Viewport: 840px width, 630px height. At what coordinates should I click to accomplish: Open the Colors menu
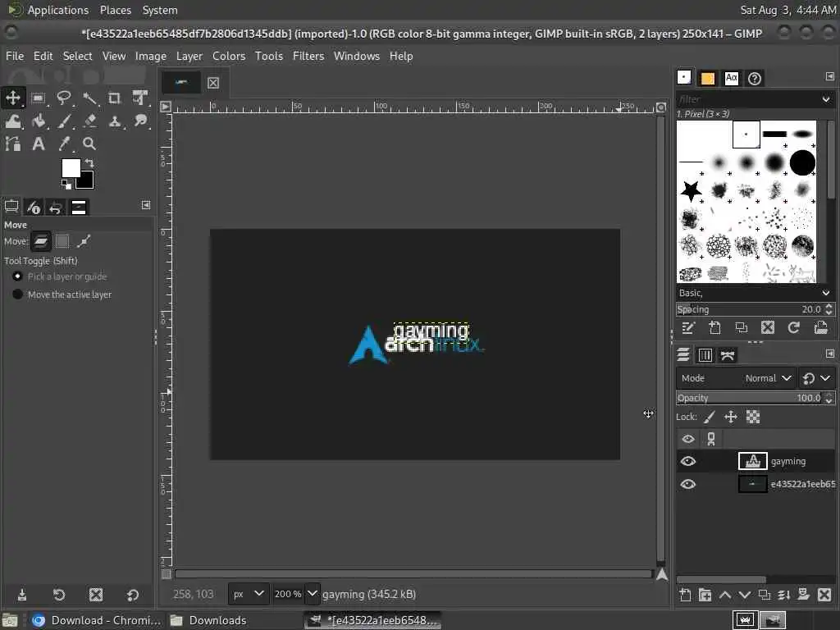(x=229, y=56)
